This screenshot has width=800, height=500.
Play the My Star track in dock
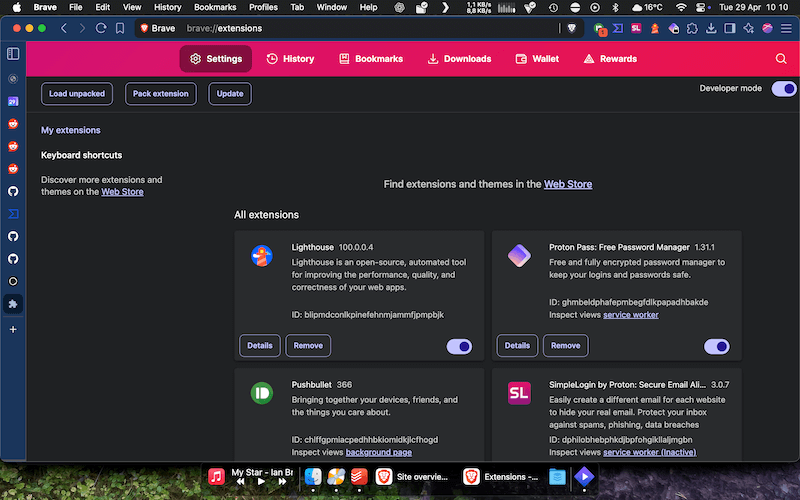point(261,481)
